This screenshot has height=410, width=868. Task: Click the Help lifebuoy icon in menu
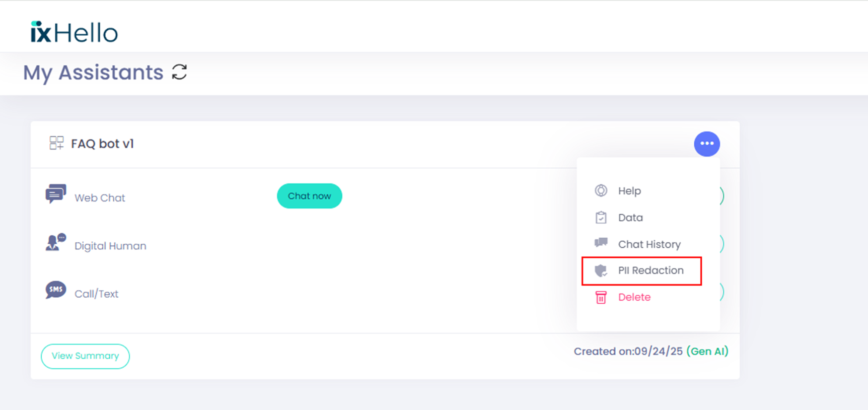[601, 191]
